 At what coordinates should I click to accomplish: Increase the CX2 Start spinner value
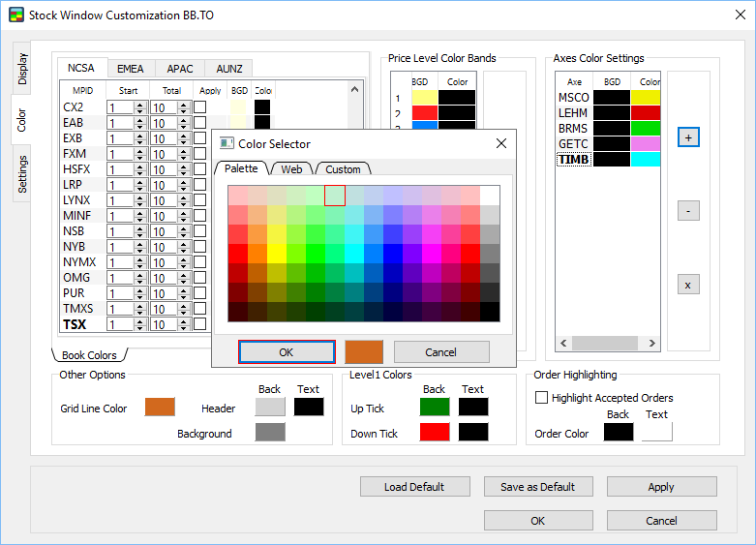tap(140, 104)
